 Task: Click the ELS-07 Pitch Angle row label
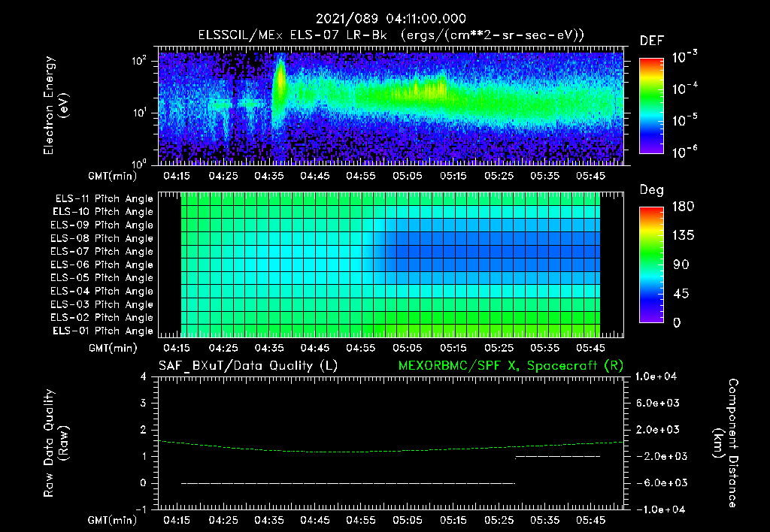(x=102, y=251)
